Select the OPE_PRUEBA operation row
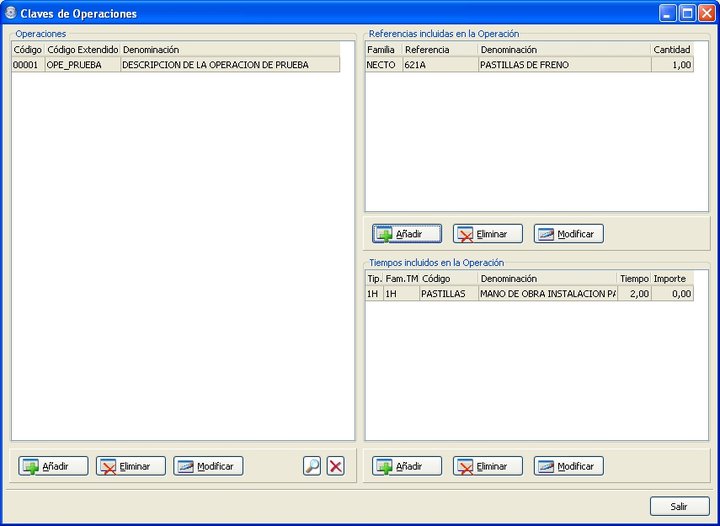This screenshot has height=526, width=720. (x=176, y=65)
